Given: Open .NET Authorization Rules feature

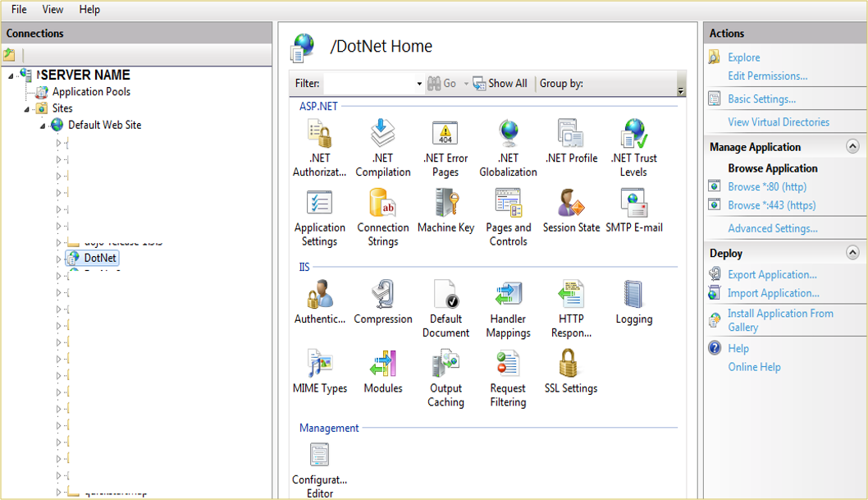Looking at the screenshot, I should pyautogui.click(x=319, y=148).
